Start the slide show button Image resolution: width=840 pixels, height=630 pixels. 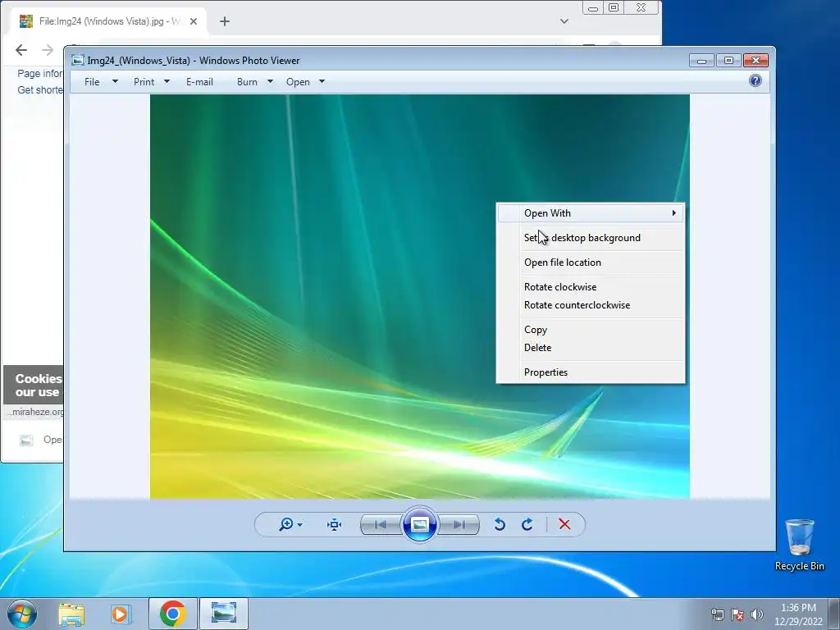click(x=419, y=524)
